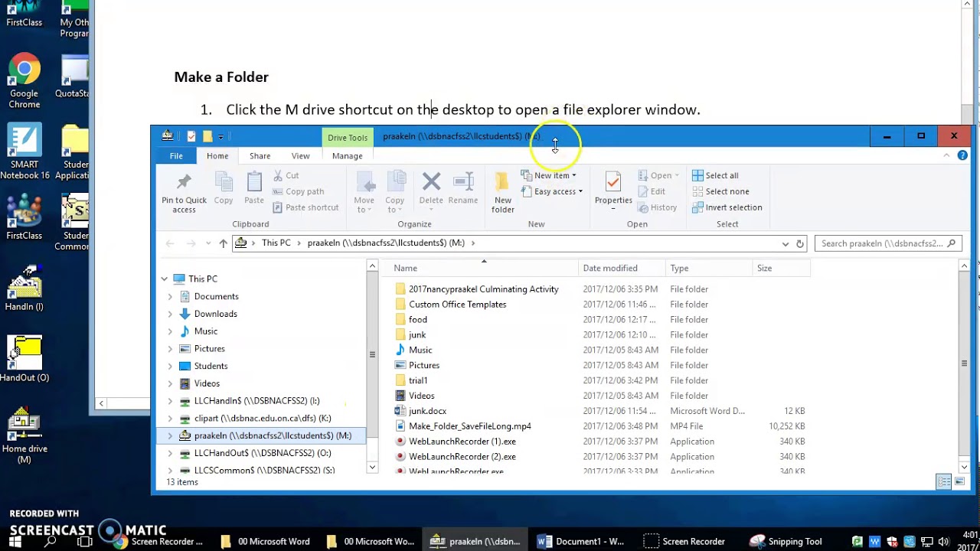Create a New folder from ribbon
Image resolution: width=980 pixels, height=551 pixels.
pyautogui.click(x=503, y=192)
